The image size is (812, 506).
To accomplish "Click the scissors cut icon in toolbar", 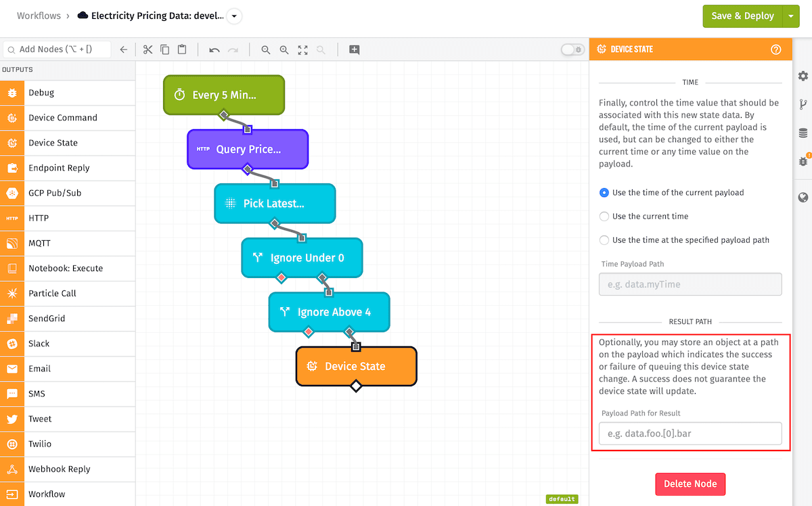I will tap(148, 49).
